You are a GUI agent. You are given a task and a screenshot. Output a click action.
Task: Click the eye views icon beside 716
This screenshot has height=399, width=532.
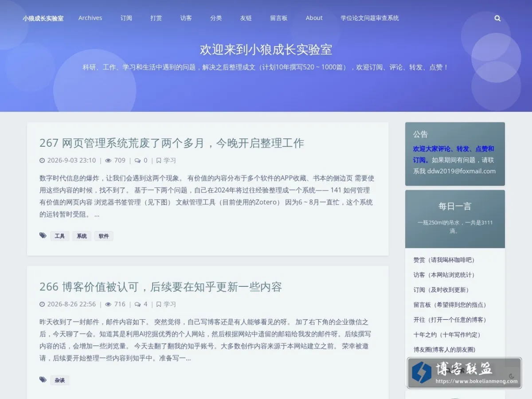tap(108, 304)
